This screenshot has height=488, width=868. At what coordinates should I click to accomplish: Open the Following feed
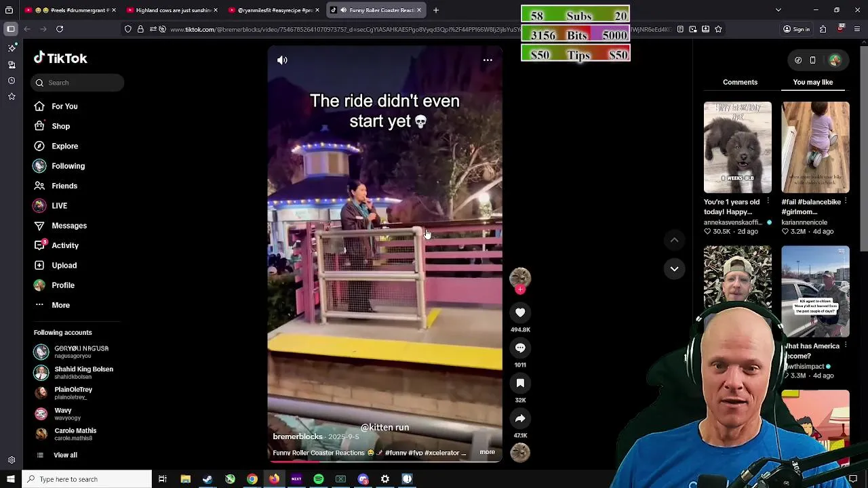[59, 166]
